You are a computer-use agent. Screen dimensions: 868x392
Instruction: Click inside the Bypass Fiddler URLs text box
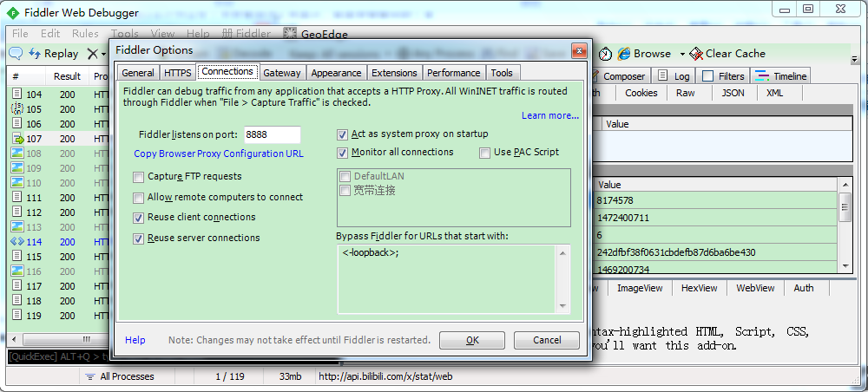447,280
